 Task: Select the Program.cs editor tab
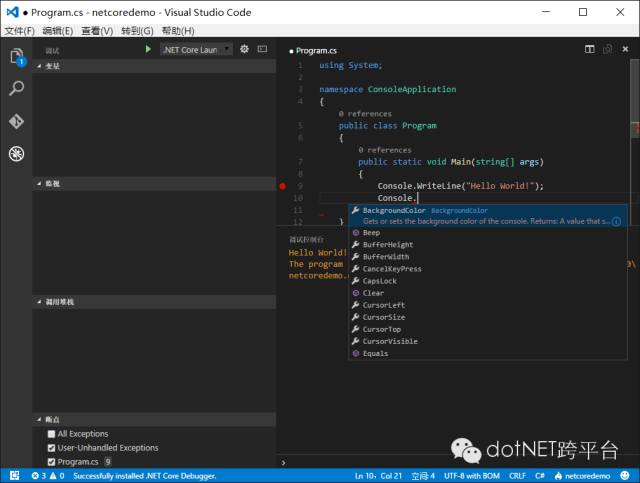tap(313, 51)
